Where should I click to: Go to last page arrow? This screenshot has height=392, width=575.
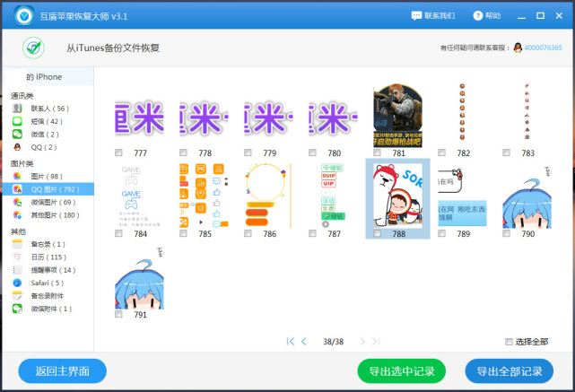376,342
